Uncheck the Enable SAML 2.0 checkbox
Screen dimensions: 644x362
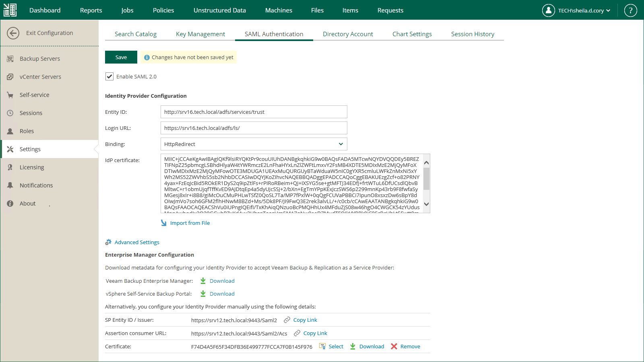coord(109,76)
